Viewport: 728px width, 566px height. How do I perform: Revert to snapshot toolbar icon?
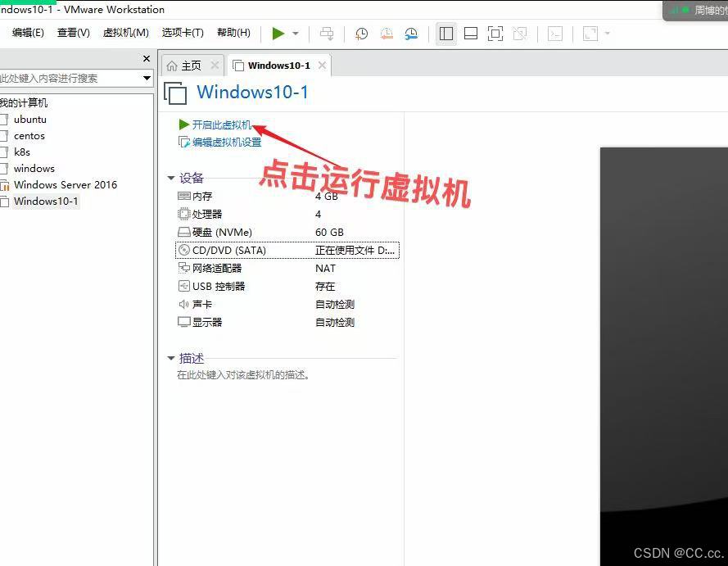tap(387, 34)
